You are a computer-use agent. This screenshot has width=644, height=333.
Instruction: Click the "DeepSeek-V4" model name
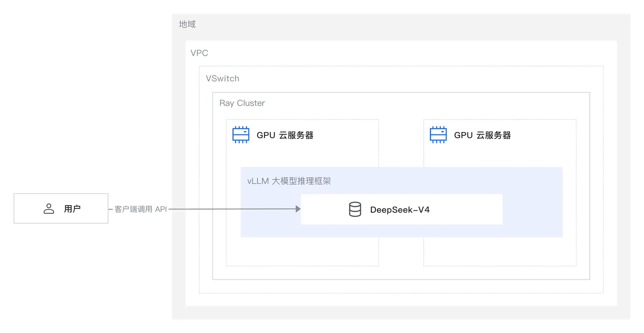click(400, 210)
